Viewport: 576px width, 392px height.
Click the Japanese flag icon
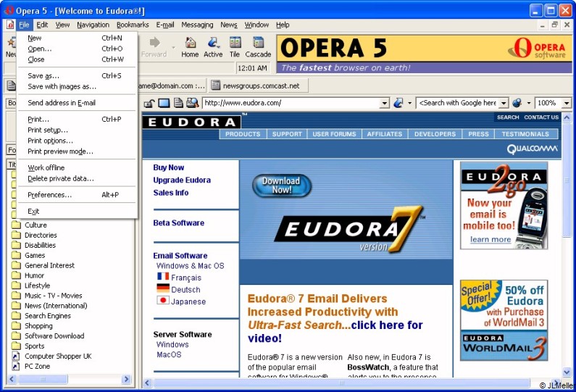tap(163, 301)
